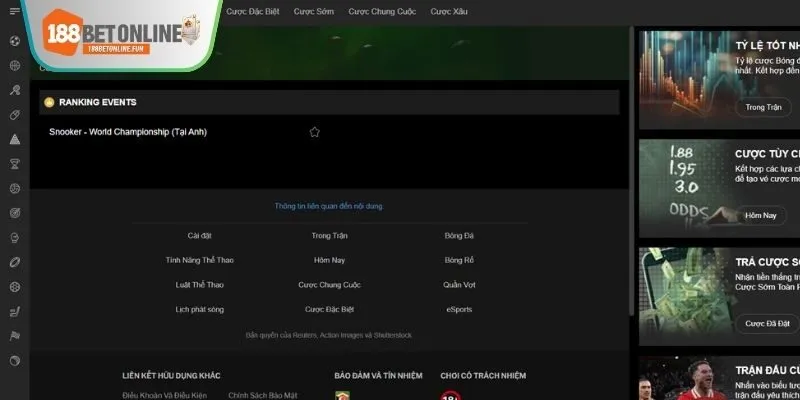
Task: Open the checkered racing flag sport icon
Action: pyautogui.click(x=14, y=336)
